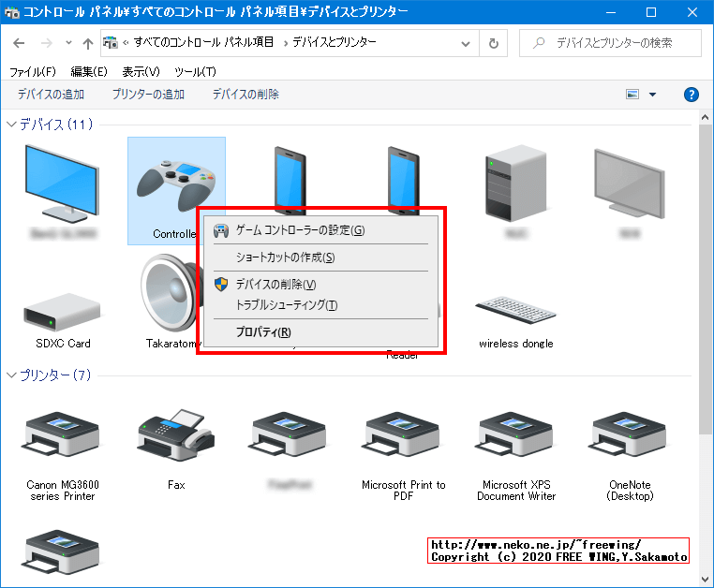714x588 pixels.
Task: Click the refresh button in address bar
Action: tap(494, 43)
